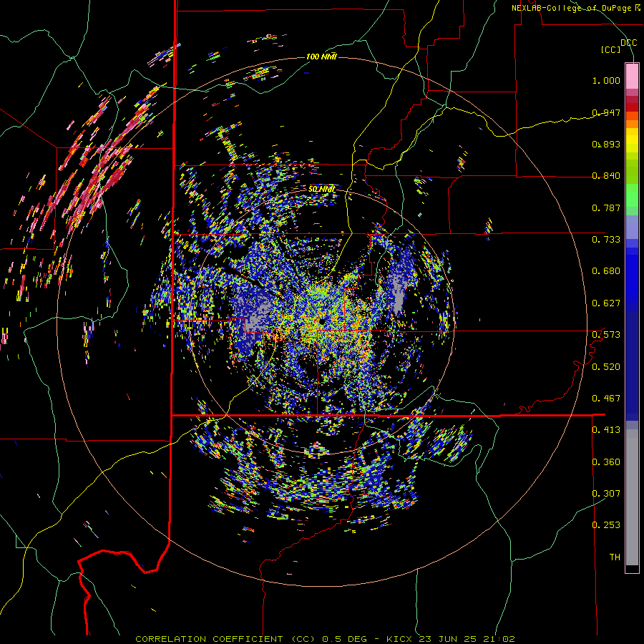Select the 1.000 value on CC scale

coord(606,80)
